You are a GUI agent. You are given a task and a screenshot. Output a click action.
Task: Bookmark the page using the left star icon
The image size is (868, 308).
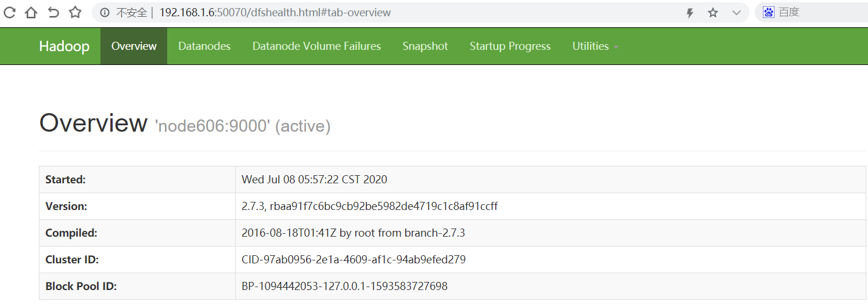pyautogui.click(x=75, y=12)
